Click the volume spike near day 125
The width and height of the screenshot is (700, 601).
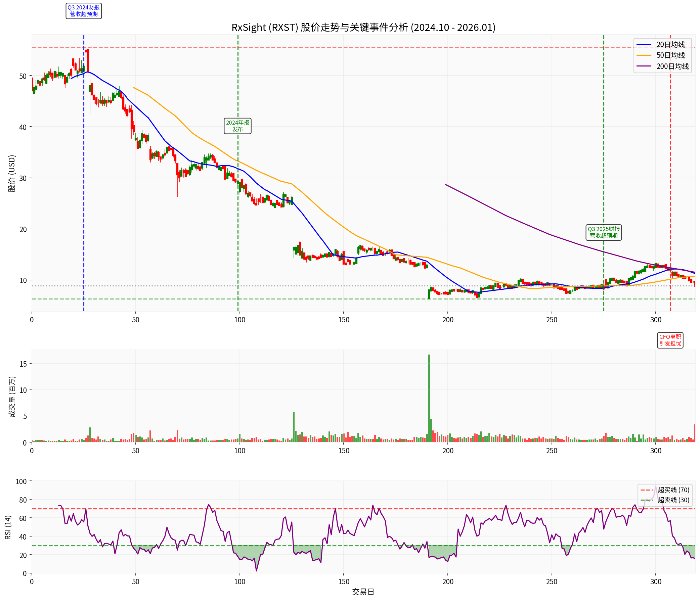click(x=294, y=427)
